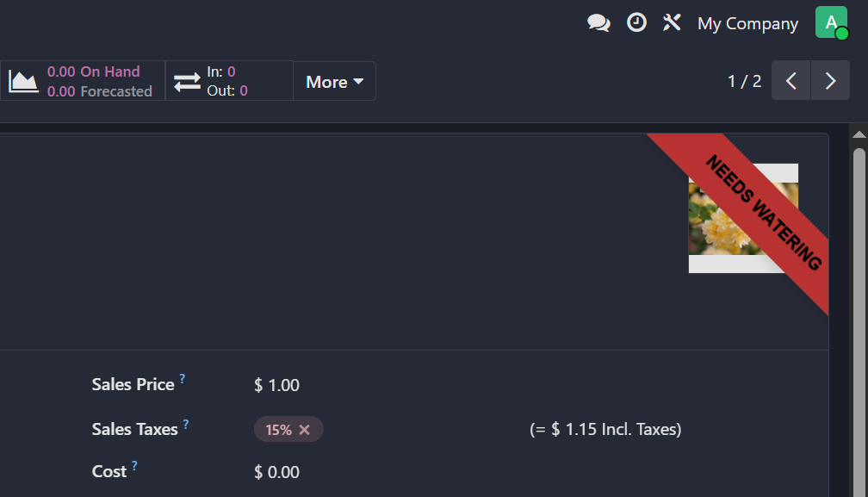Click the Cost value field
This screenshot has height=497, width=868.
coord(277,472)
